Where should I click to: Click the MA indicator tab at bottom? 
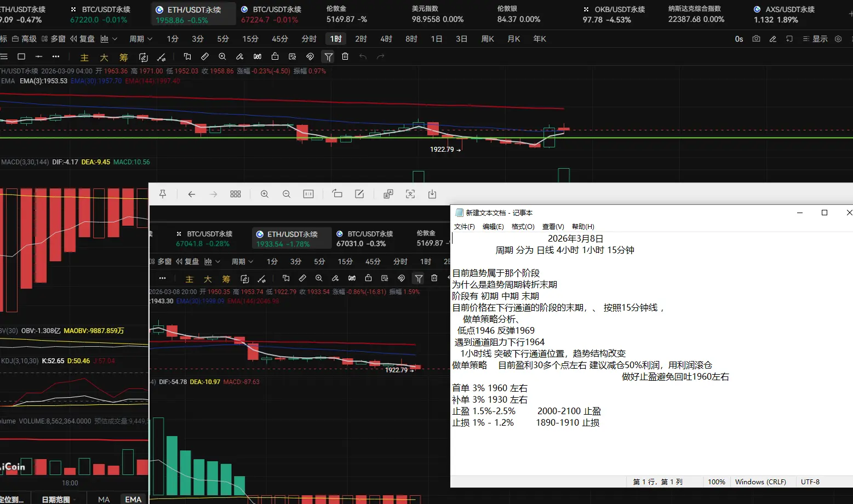(x=104, y=499)
